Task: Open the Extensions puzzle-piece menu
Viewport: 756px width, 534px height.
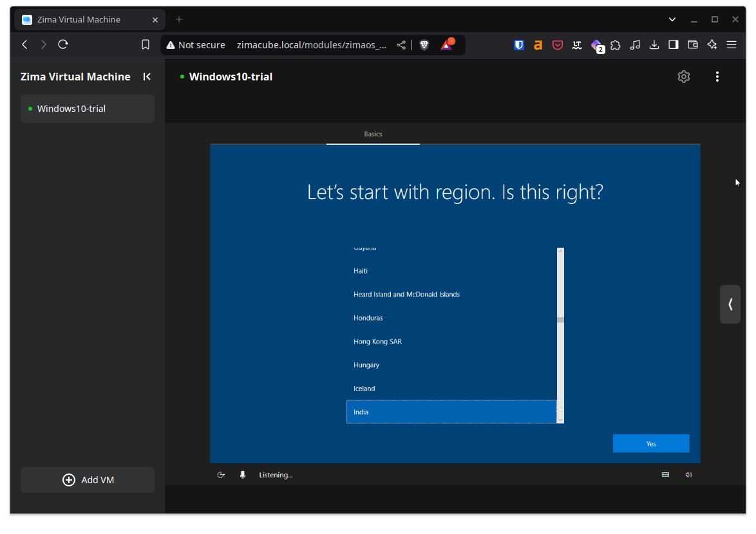Action: click(x=615, y=45)
